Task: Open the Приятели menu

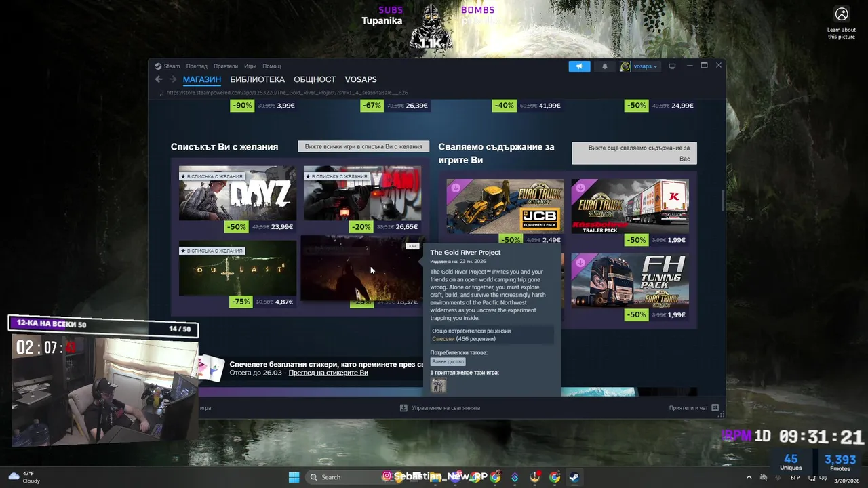Action: coord(226,66)
